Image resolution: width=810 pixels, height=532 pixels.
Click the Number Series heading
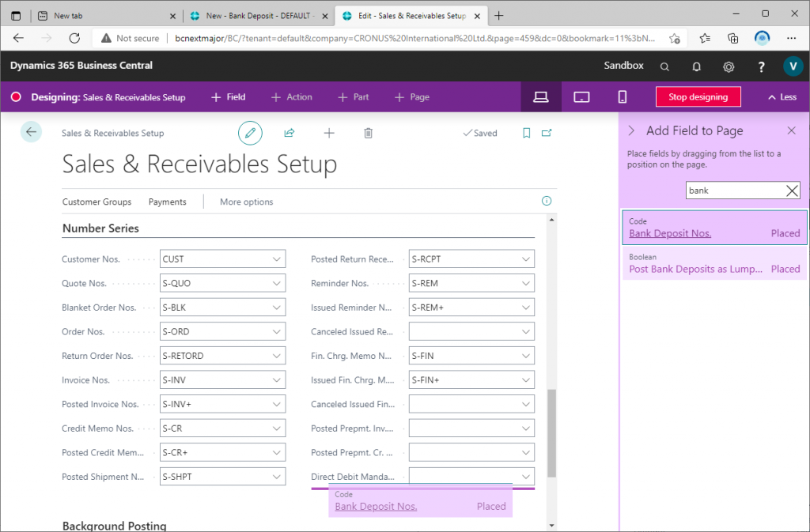coord(100,228)
